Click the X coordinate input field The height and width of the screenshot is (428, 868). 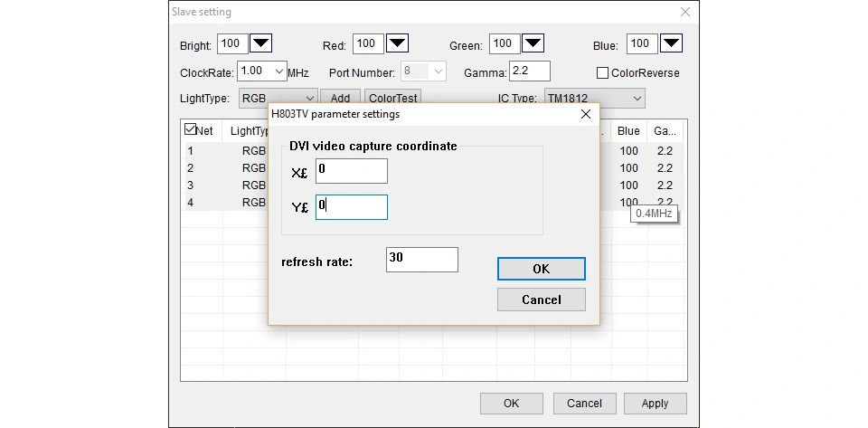[352, 171]
